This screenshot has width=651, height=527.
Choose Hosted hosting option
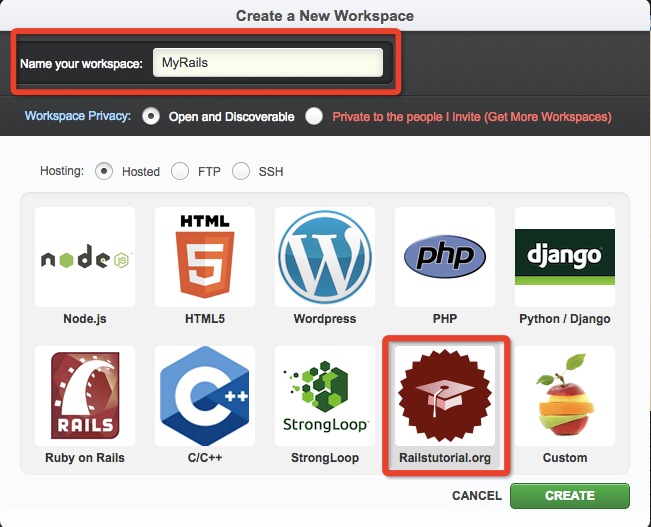(x=104, y=171)
